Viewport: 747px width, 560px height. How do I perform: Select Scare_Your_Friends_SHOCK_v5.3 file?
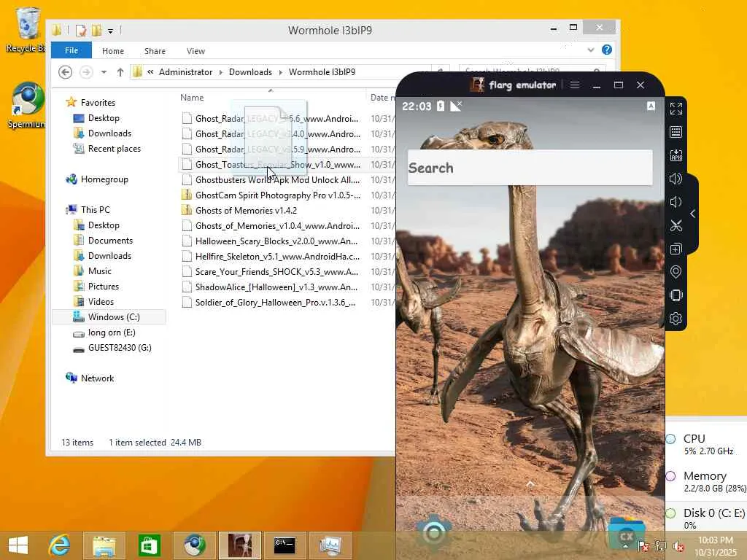(x=276, y=271)
